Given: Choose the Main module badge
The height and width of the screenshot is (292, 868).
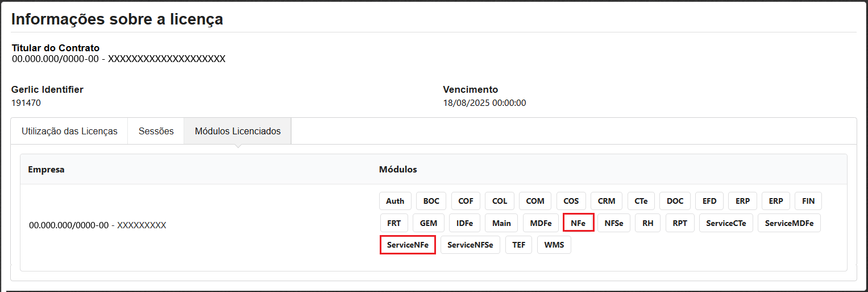Looking at the screenshot, I should pyautogui.click(x=501, y=223).
